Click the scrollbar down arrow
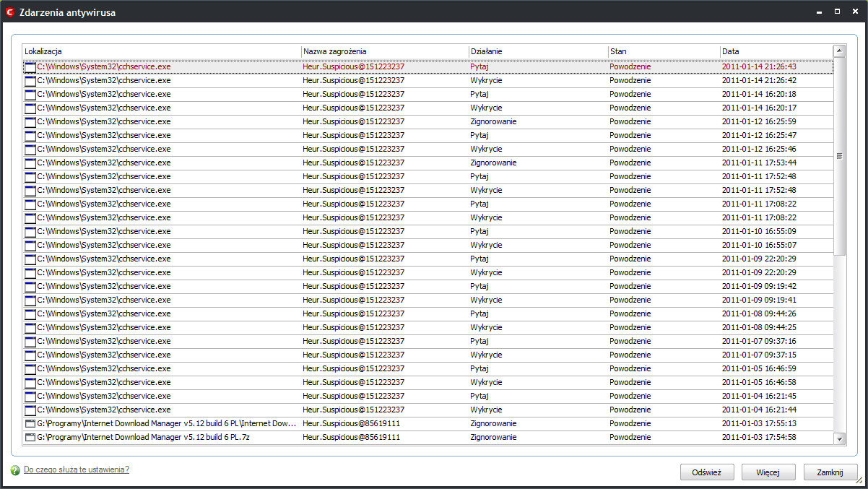868x489 pixels. [x=839, y=438]
